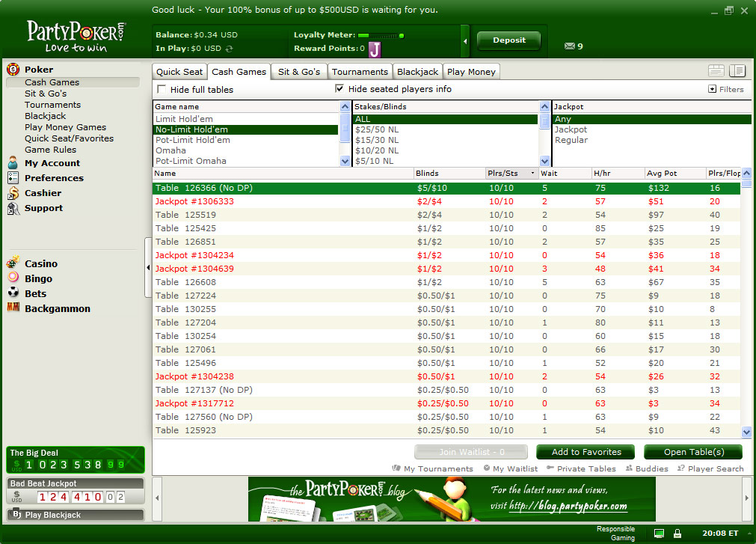Switch to compact lobby view icon
The height and width of the screenshot is (544, 756).
point(716,71)
